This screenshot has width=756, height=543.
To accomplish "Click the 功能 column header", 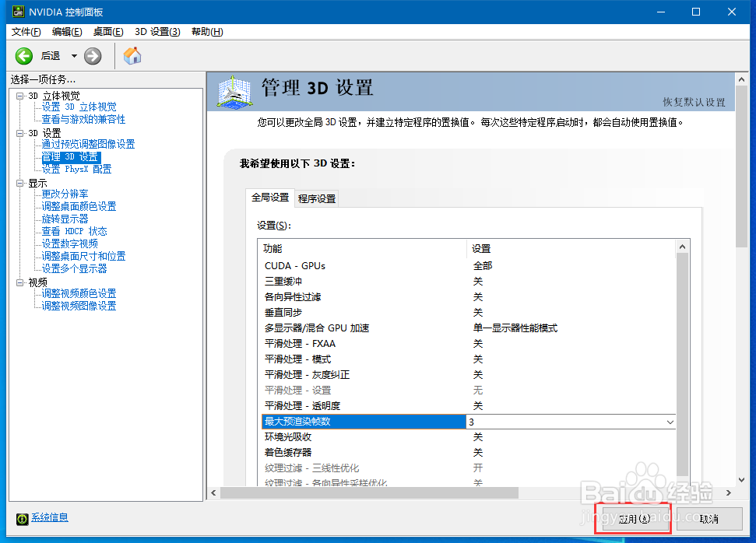I will (x=363, y=249).
